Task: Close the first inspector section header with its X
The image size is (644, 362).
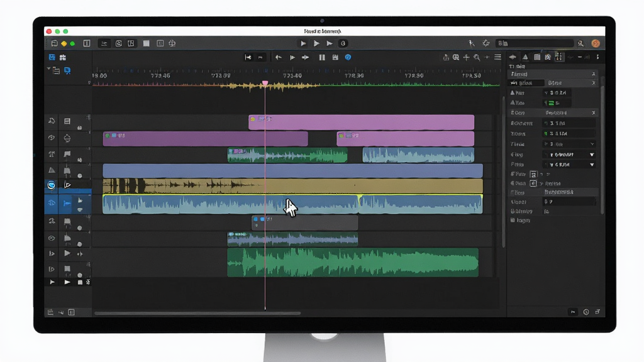Action: (x=593, y=74)
